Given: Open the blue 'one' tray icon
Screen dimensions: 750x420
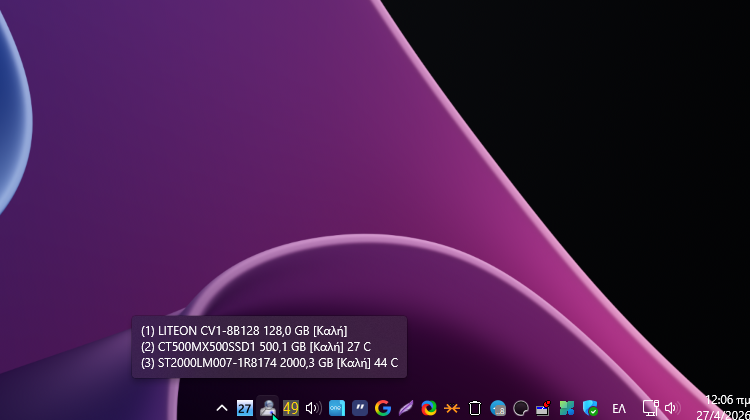Looking at the screenshot, I should (x=337, y=408).
